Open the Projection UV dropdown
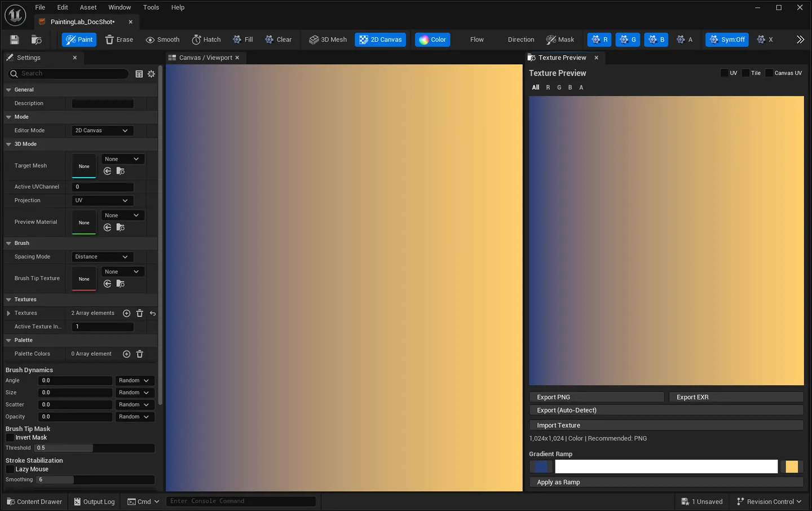The width and height of the screenshot is (812, 511). pos(102,200)
